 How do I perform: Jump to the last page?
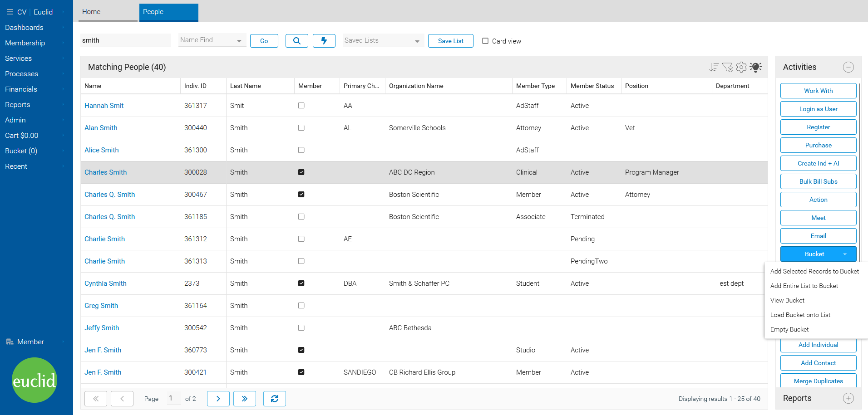[245, 399]
